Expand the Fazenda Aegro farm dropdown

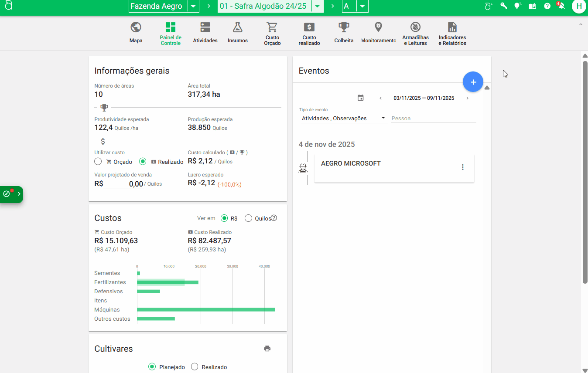pos(193,7)
